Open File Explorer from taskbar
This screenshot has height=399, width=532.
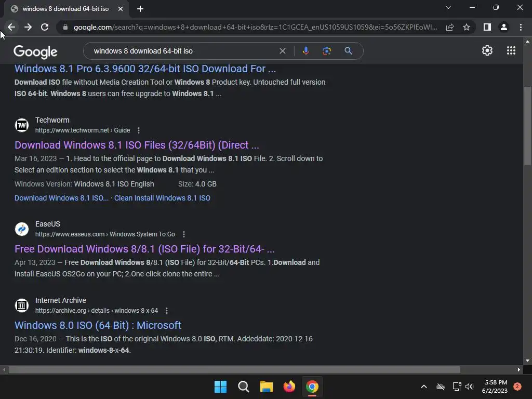coord(267,387)
